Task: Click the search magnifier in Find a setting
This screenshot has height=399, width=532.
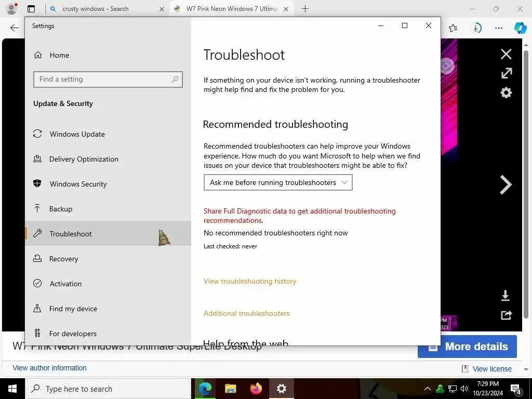Action: [x=175, y=79]
